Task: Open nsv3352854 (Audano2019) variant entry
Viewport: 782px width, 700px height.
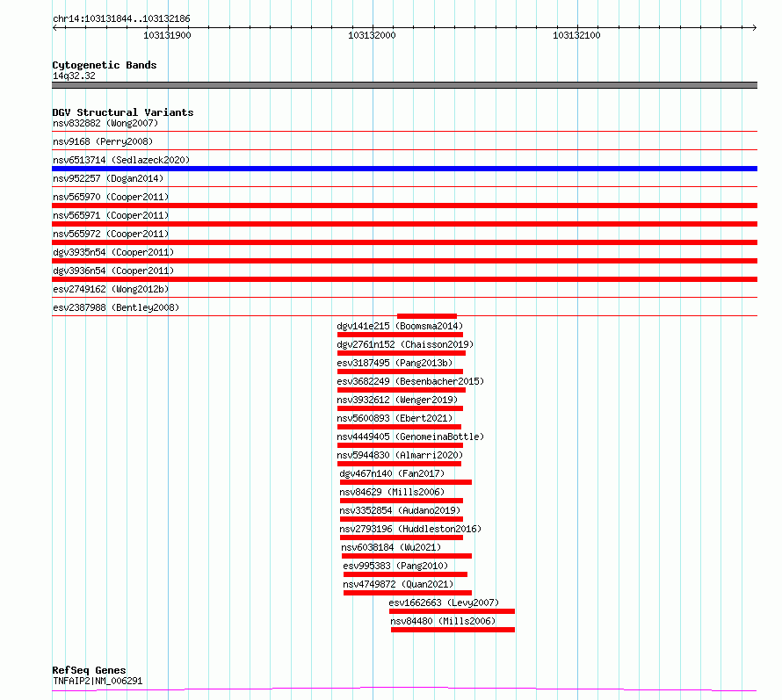Action: point(400,510)
